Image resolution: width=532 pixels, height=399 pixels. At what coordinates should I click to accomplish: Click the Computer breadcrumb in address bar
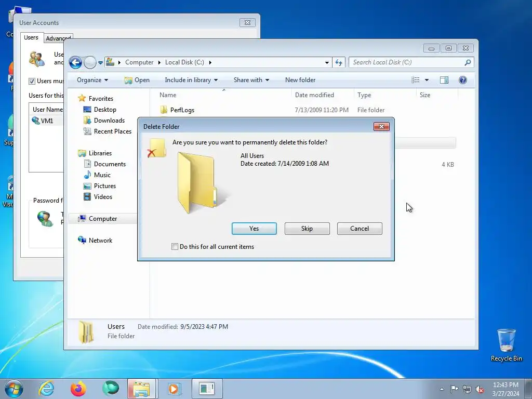point(139,62)
